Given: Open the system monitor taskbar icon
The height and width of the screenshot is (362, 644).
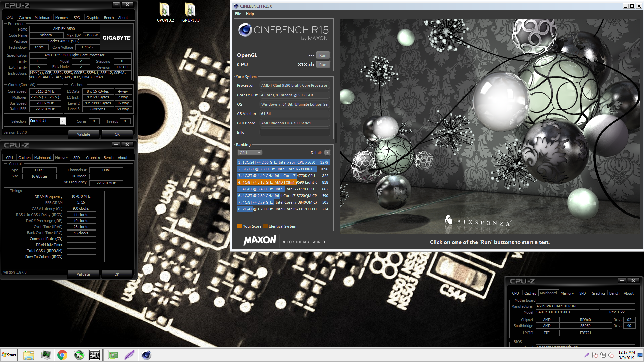Looking at the screenshot, I should [x=45, y=355].
